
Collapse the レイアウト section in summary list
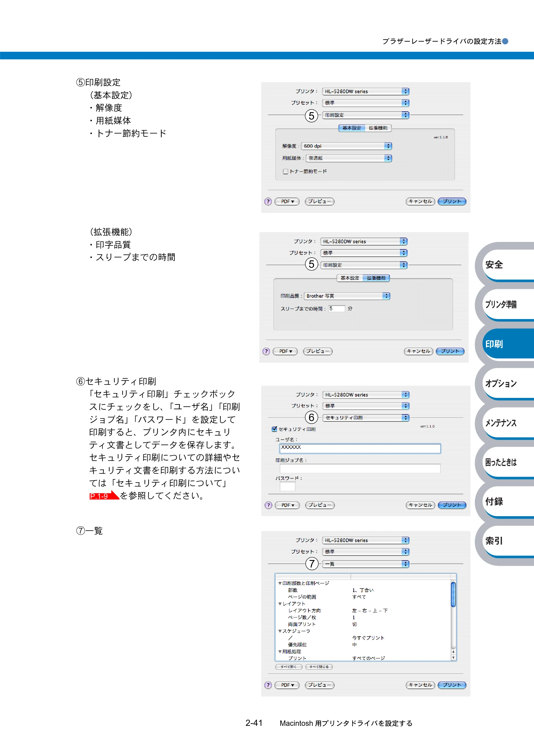(x=280, y=604)
